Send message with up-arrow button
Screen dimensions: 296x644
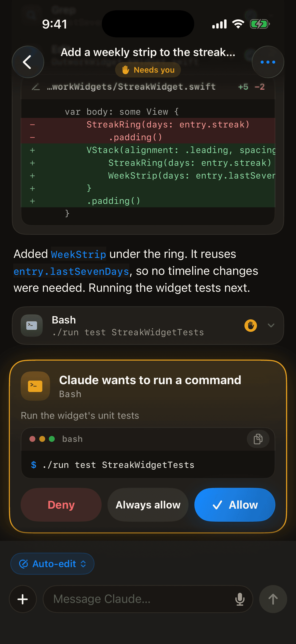(x=273, y=599)
